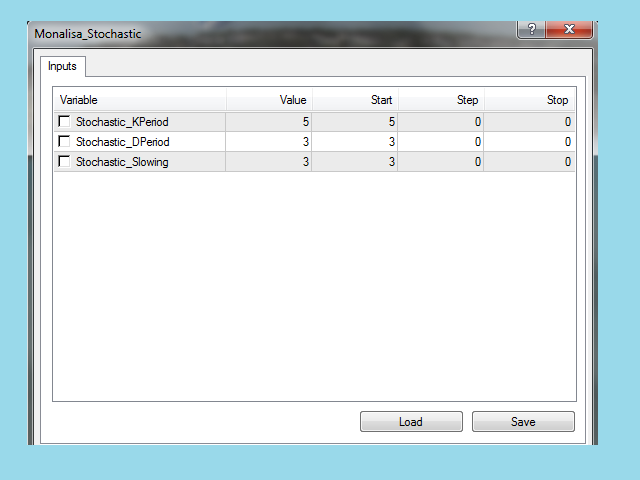This screenshot has width=640, height=480.
Task: Edit the Start cell for Stochastic_DPeriod
Action: (355, 142)
